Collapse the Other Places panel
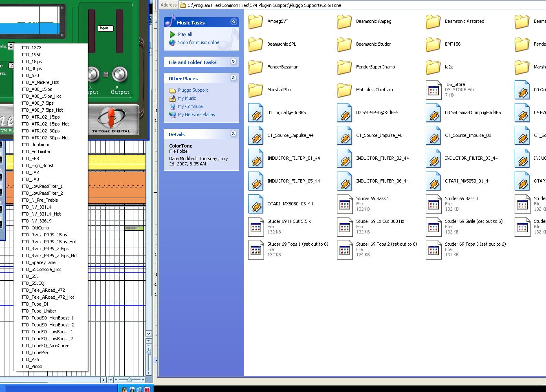 (x=233, y=78)
